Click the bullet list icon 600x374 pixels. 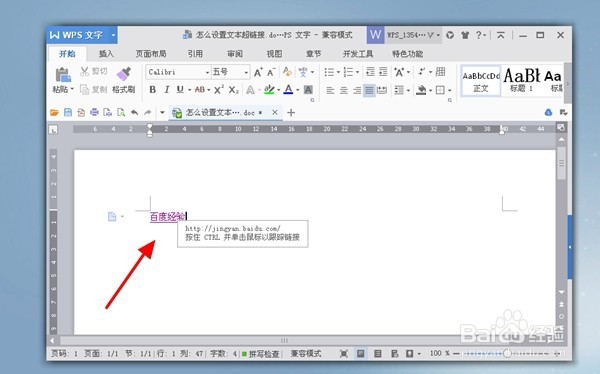click(x=329, y=72)
